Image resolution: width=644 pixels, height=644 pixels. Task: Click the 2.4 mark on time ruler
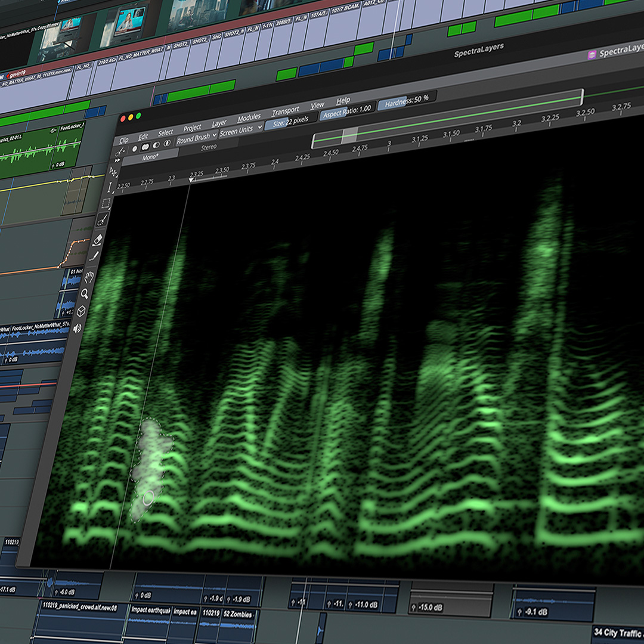tap(275, 162)
